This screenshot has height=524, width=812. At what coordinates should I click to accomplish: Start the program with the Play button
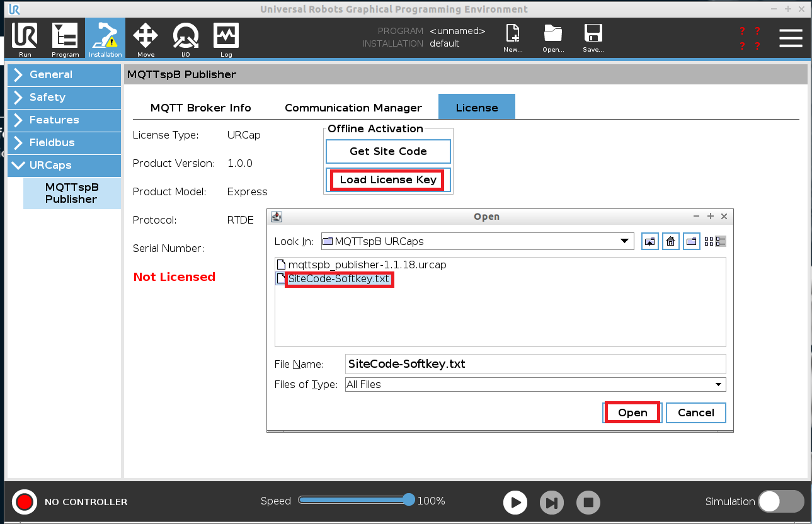(x=515, y=503)
